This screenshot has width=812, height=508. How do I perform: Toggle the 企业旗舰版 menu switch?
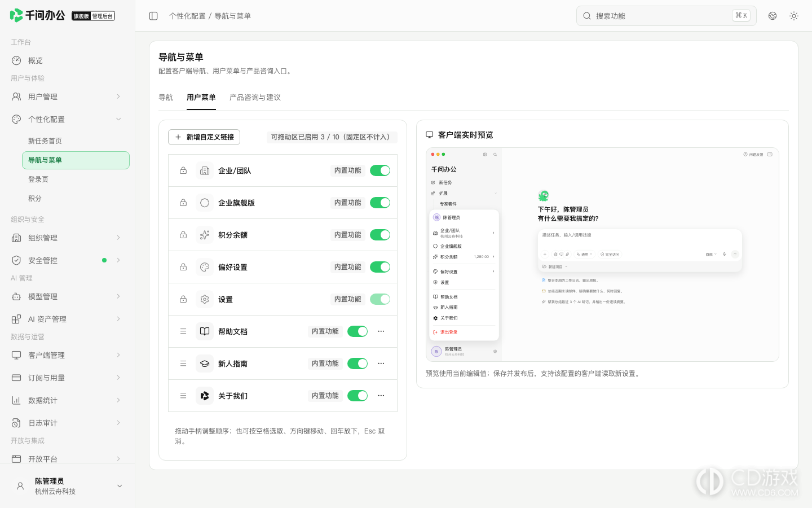[380, 203]
